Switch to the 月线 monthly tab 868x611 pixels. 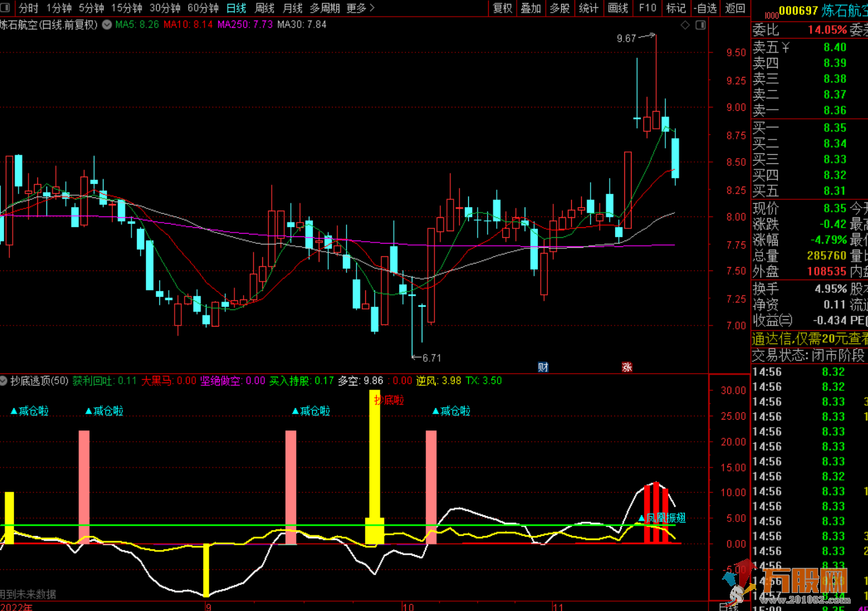[x=292, y=8]
